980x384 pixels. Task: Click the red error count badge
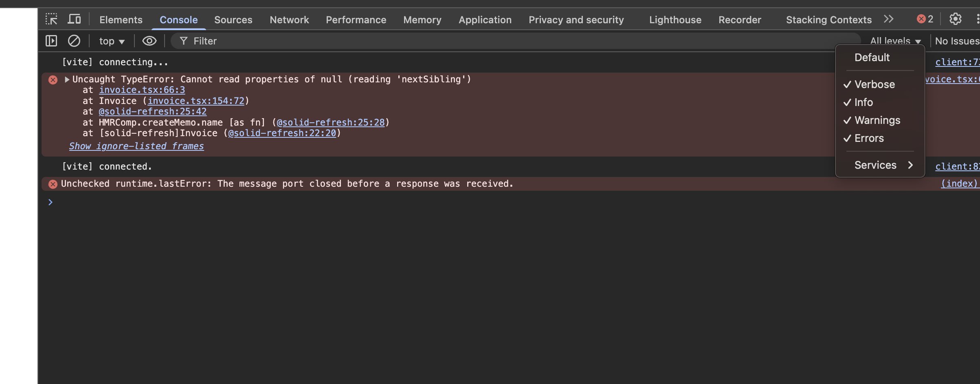pos(925,19)
